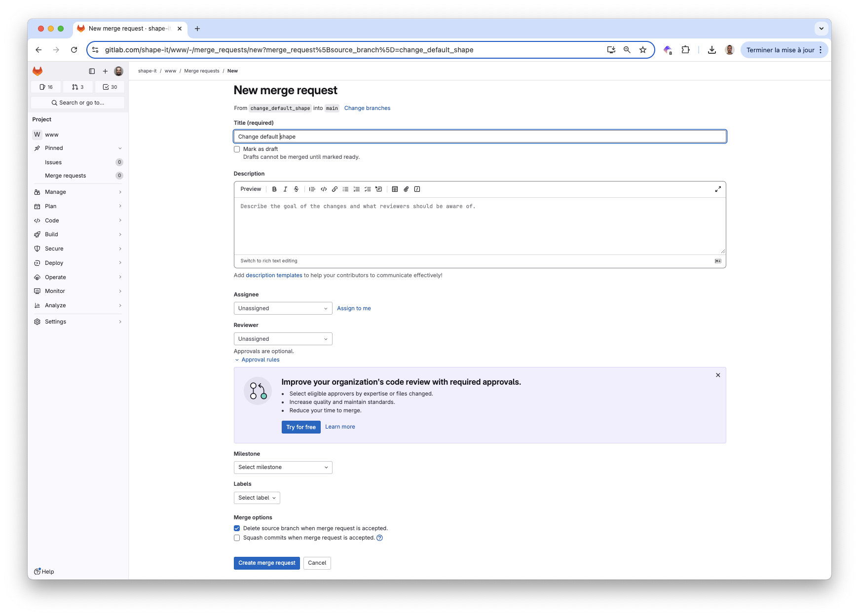Insert a bullet list in description

click(345, 189)
